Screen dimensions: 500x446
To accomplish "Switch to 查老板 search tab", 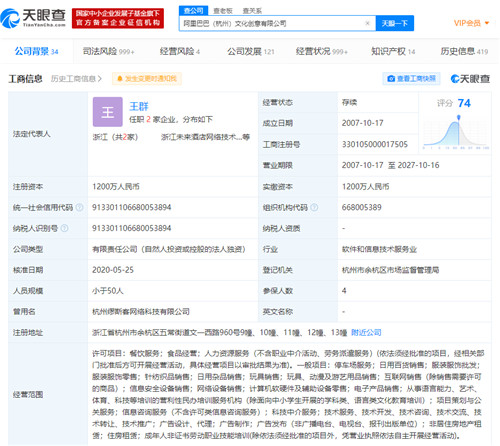I will tap(223, 11).
